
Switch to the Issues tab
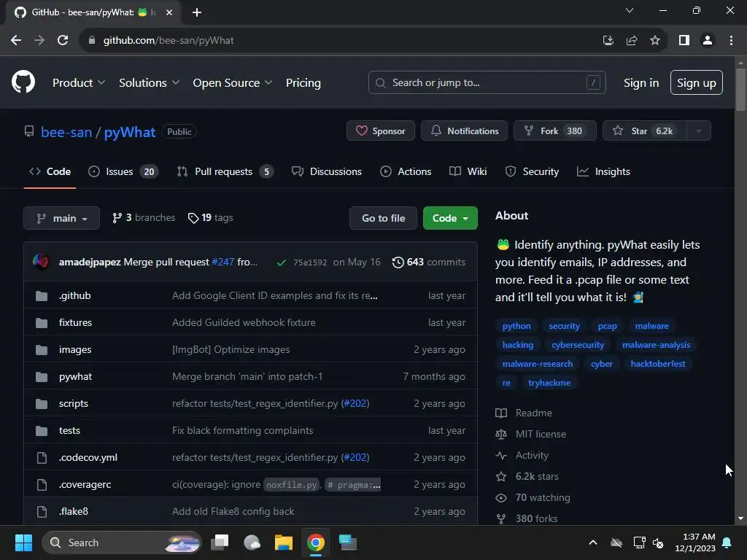123,171
